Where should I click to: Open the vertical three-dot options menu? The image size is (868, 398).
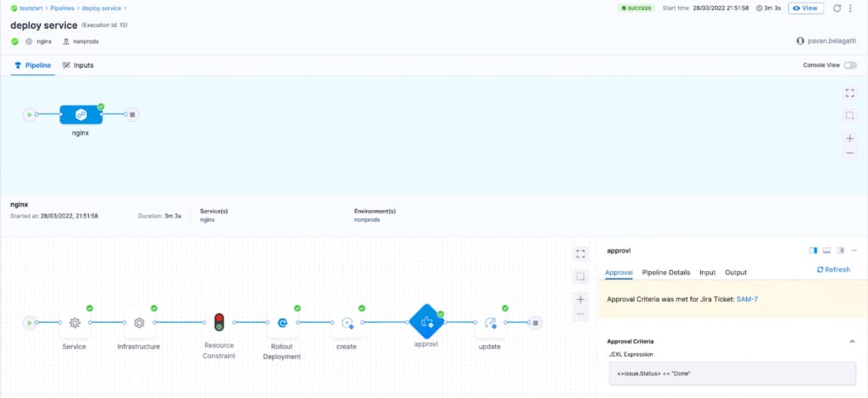click(850, 8)
